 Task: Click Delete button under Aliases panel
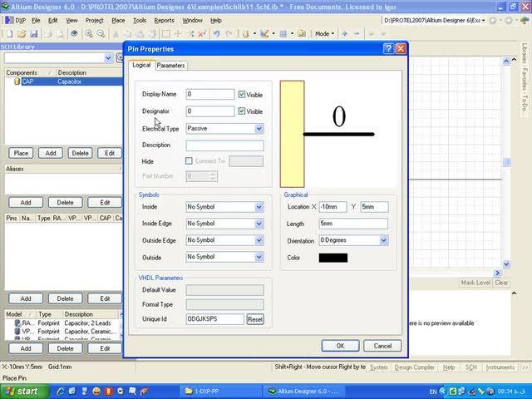(65, 203)
